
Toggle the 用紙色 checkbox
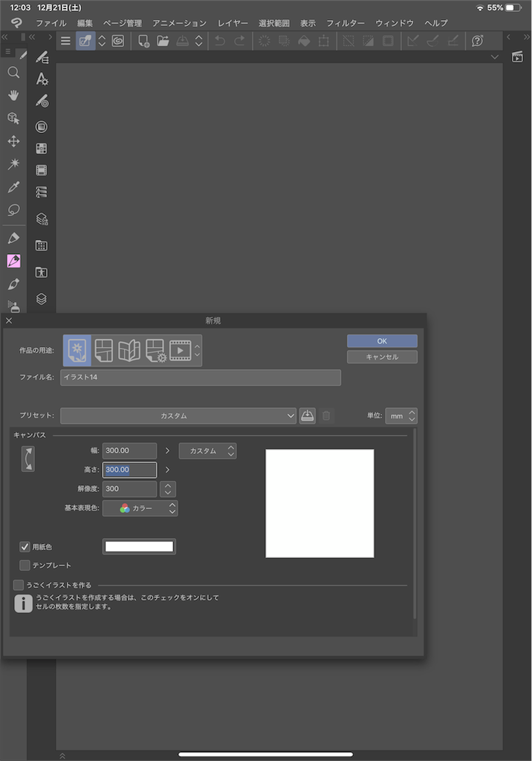[25, 546]
